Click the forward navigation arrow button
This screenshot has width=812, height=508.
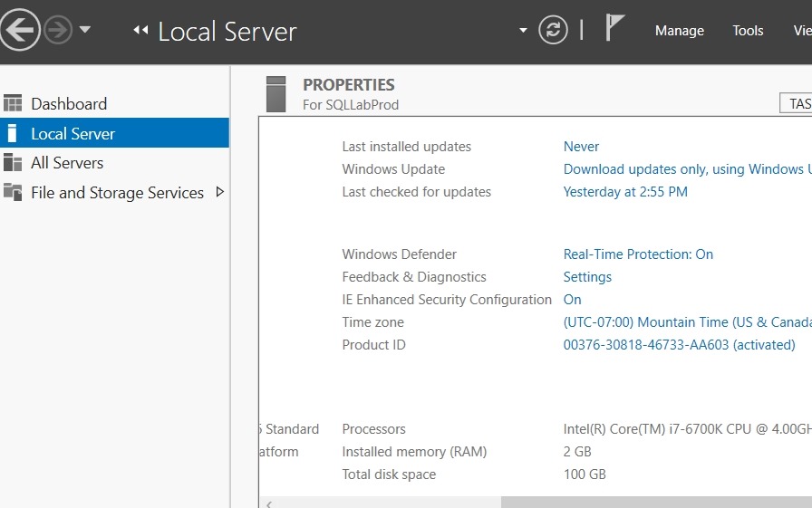58,30
